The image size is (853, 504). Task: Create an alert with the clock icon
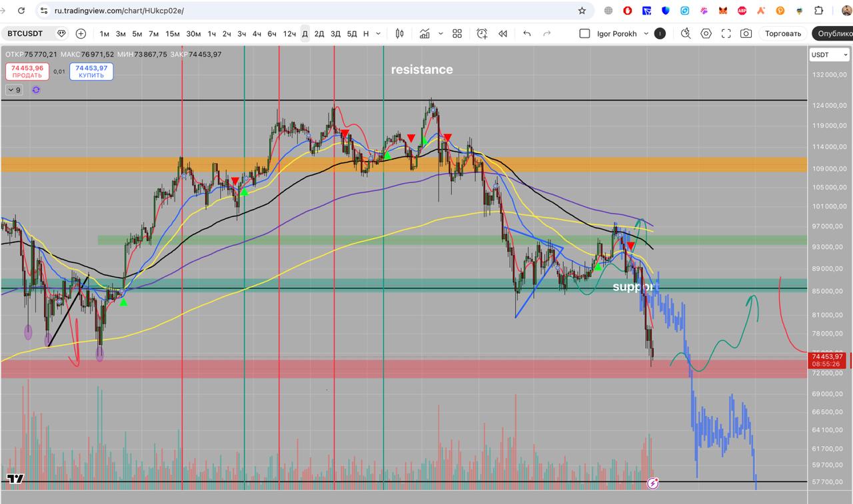pos(482,34)
